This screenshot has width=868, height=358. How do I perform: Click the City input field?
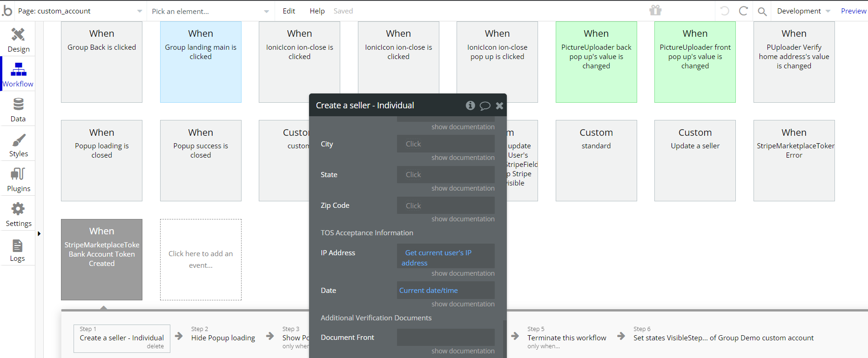pos(445,144)
